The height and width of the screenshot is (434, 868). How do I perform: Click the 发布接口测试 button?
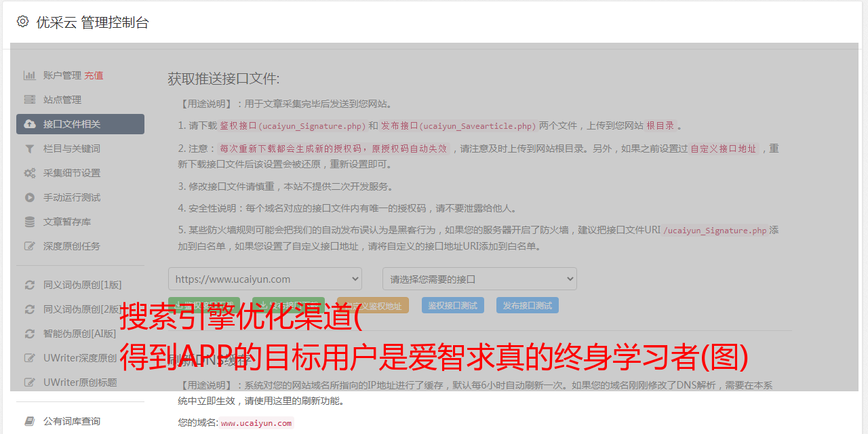(x=528, y=305)
